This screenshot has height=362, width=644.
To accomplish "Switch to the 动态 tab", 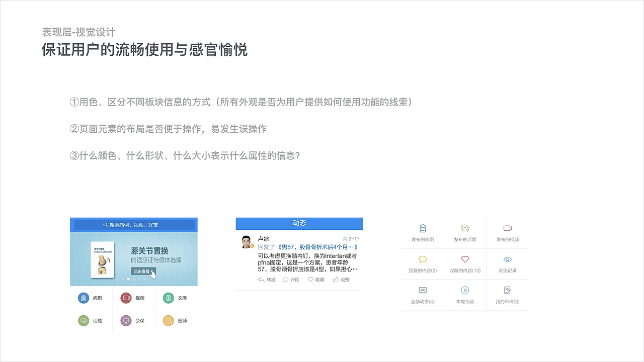I will (299, 223).
